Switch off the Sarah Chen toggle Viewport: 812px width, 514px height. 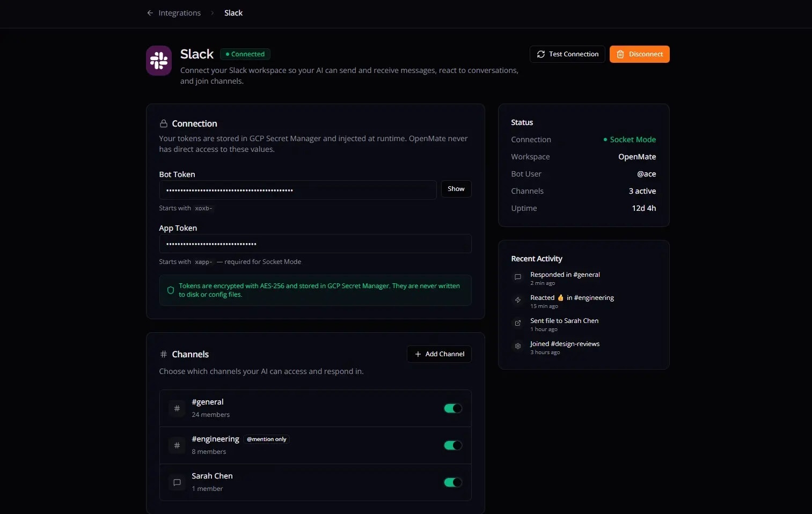point(452,482)
